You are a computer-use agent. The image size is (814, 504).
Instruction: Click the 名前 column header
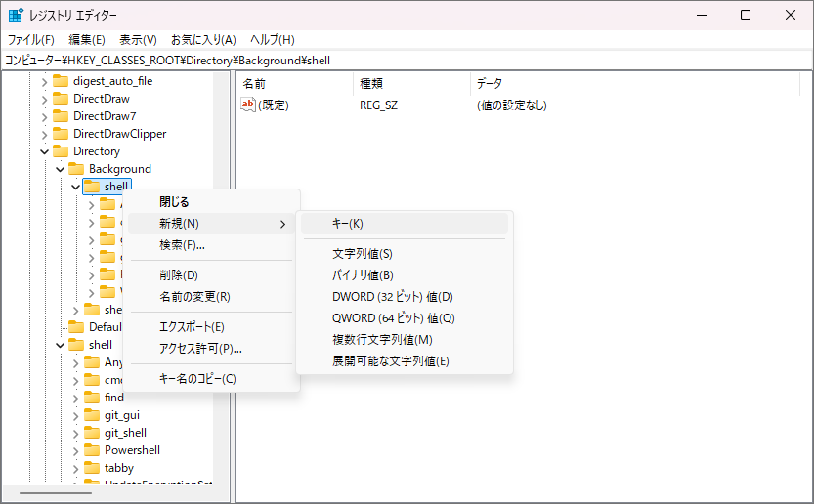pyautogui.click(x=295, y=84)
